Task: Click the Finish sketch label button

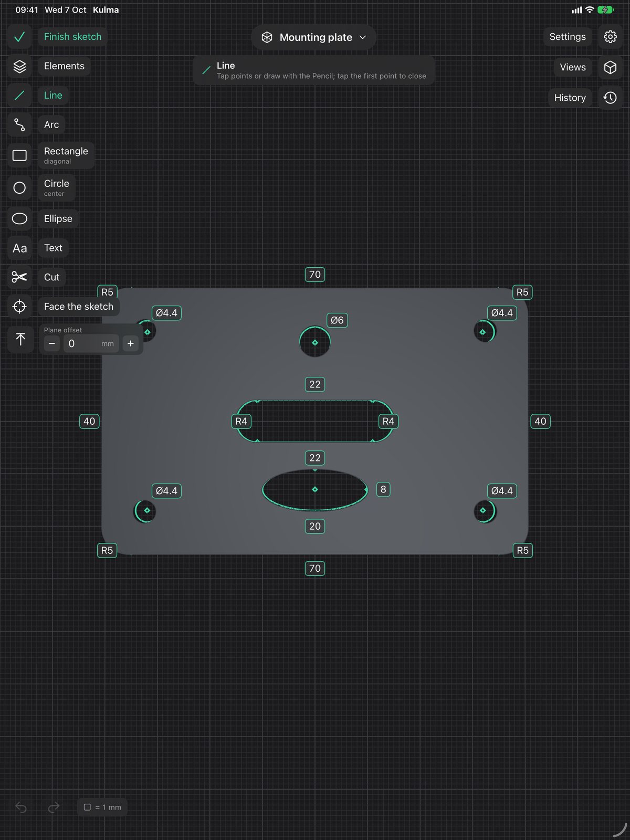Action: point(72,37)
